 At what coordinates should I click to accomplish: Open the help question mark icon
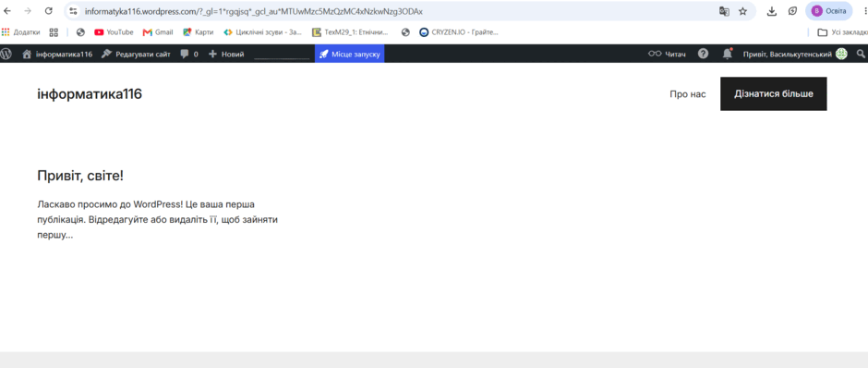point(703,54)
